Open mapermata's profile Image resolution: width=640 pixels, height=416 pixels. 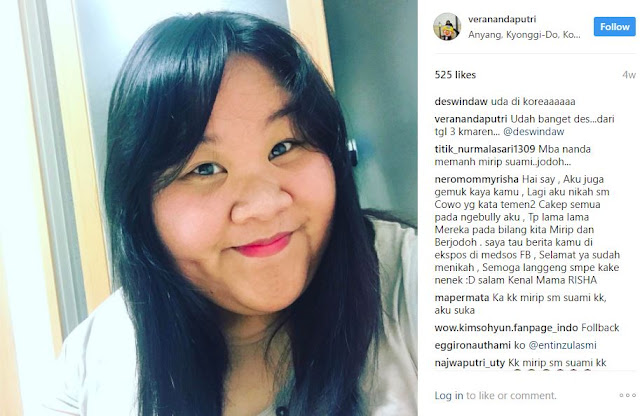click(462, 298)
